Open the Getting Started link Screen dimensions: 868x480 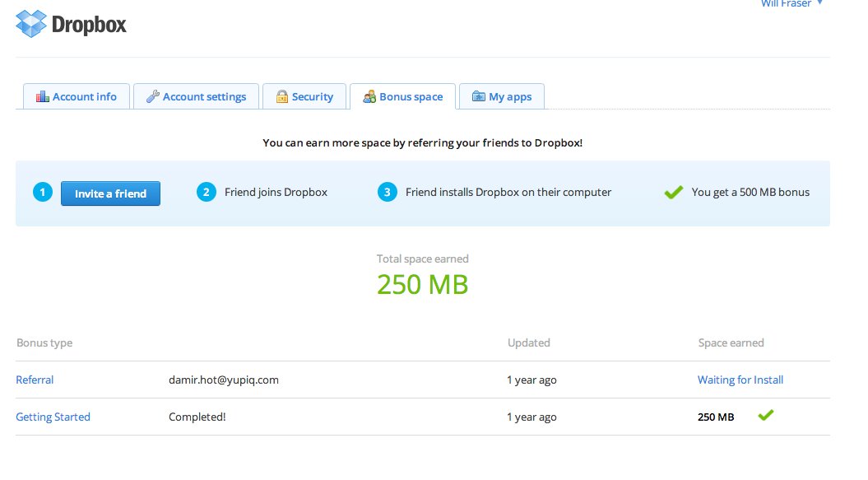click(53, 417)
